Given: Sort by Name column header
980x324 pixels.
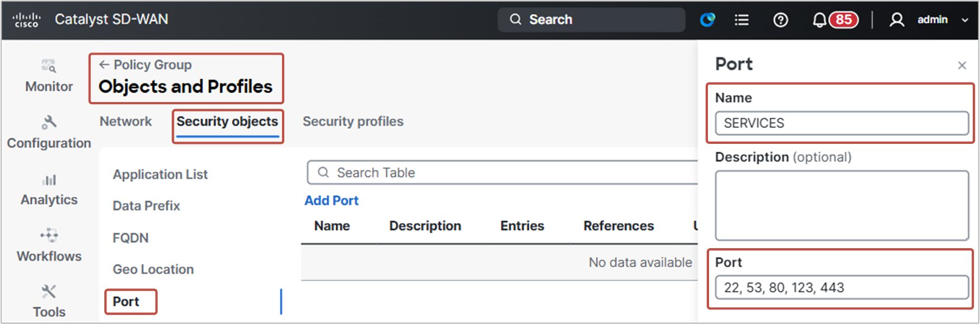Looking at the screenshot, I should tap(332, 226).
